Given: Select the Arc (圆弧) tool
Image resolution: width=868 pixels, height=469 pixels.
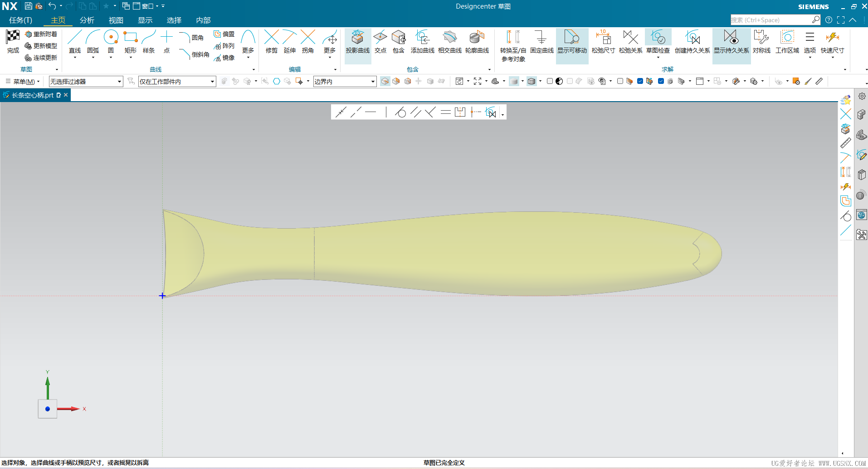Looking at the screenshot, I should pyautogui.click(x=93, y=41).
